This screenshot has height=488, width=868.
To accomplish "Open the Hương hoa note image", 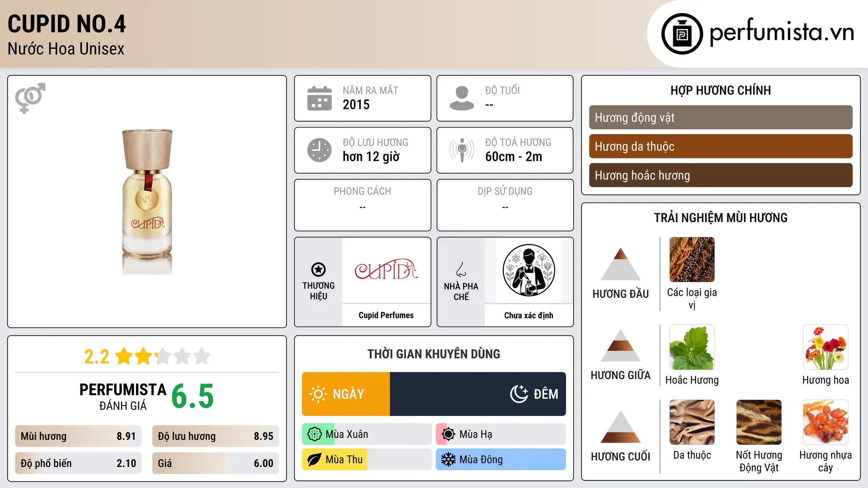I will tap(826, 347).
